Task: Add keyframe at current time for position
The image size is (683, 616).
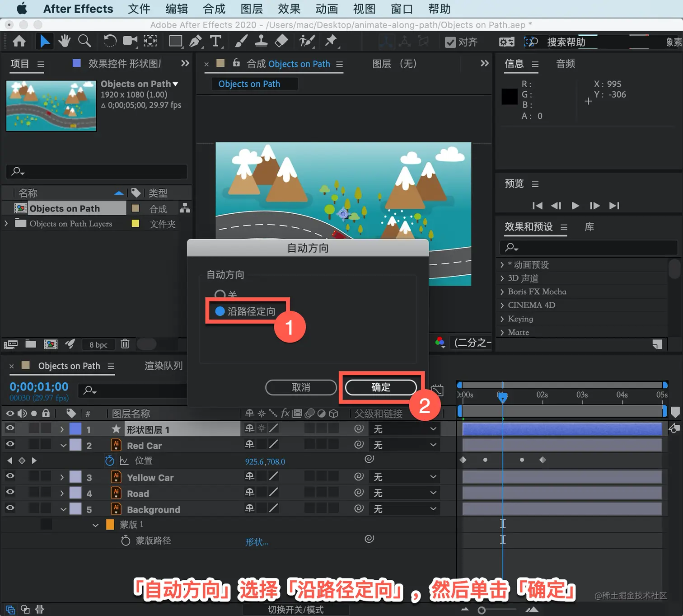Action: tap(22, 461)
